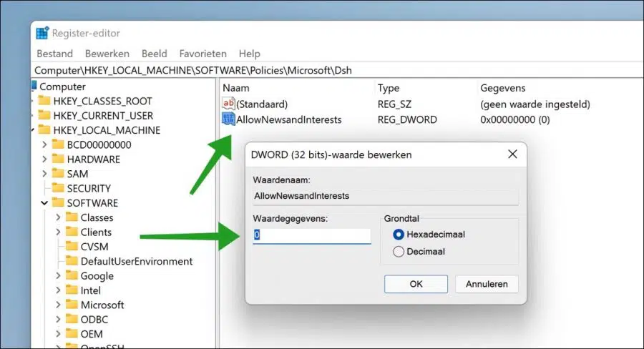Screen dimensions: 644x349
Task: Expand the Microsoft key under SOFTWARE
Action: [x=58, y=305]
